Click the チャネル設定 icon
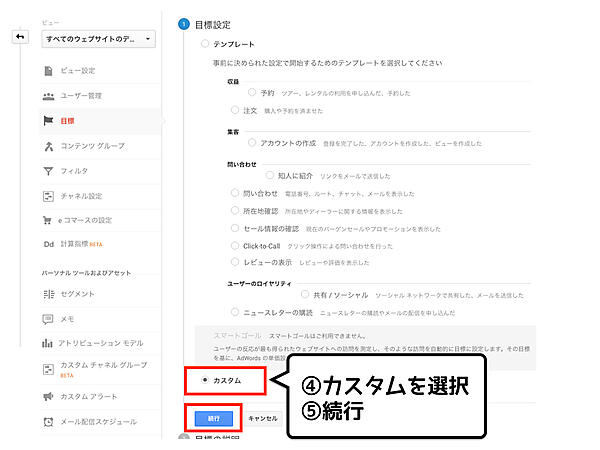Image resolution: width=600 pixels, height=450 pixels. pos(48,196)
